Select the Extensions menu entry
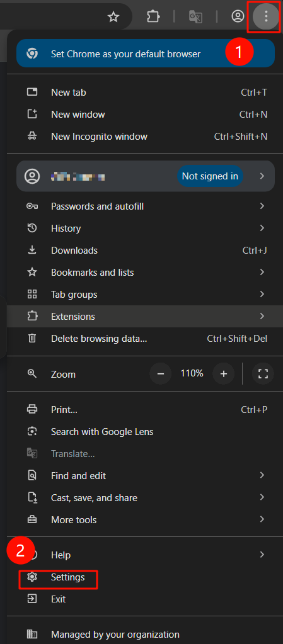The width and height of the screenshot is (283, 644). click(x=145, y=316)
